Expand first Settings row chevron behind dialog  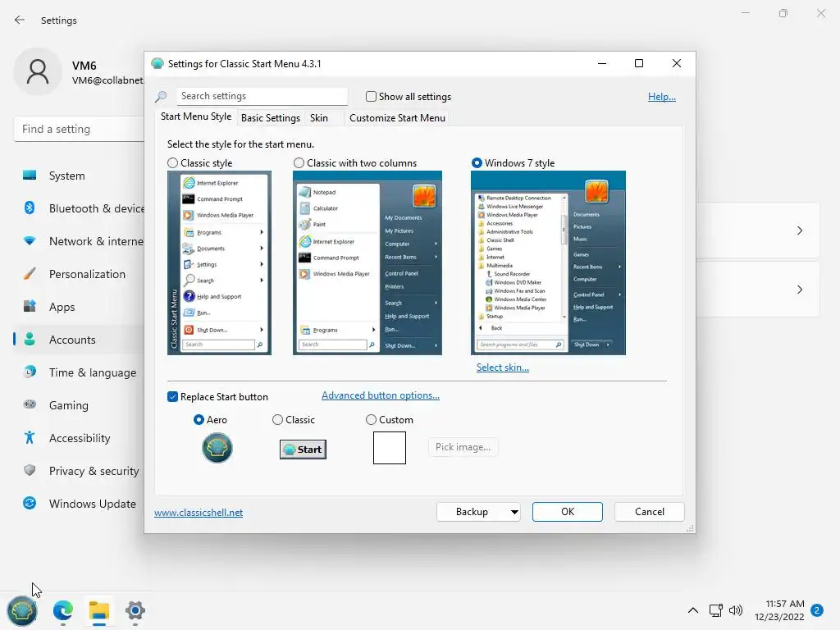(x=799, y=231)
